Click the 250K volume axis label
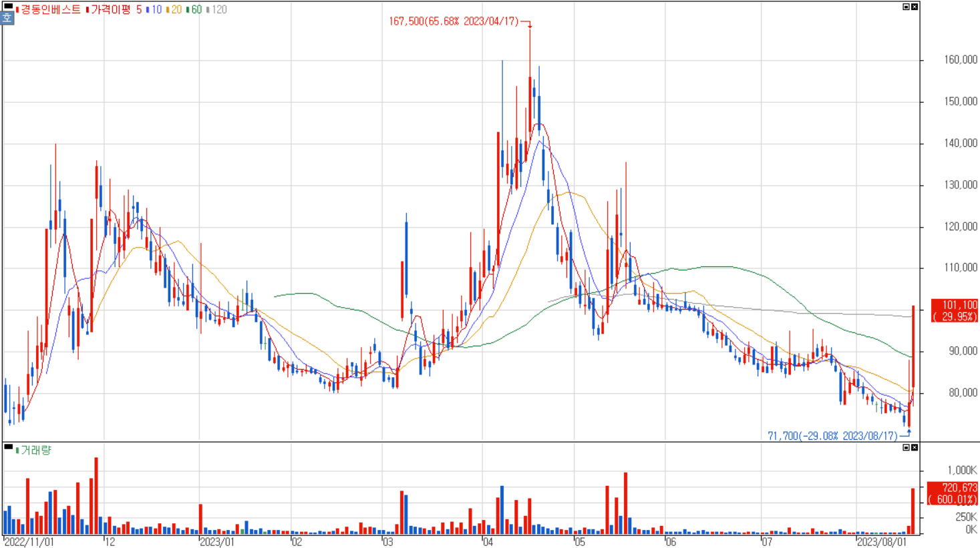980x548 pixels. (x=966, y=517)
